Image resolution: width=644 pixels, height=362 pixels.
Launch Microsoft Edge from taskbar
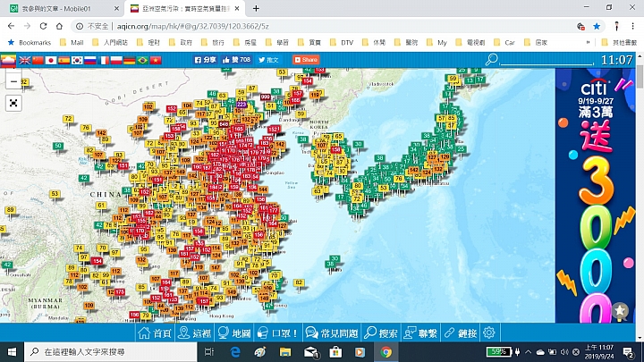click(235, 352)
